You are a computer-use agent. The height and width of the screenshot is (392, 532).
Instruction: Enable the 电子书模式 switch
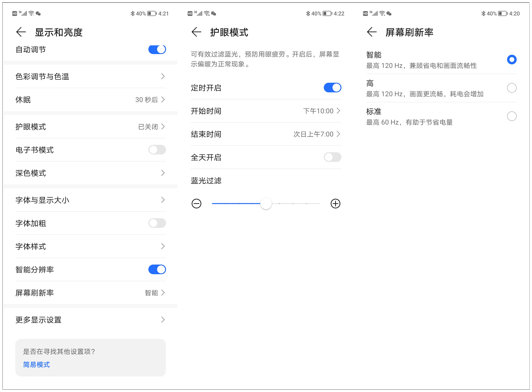point(157,150)
